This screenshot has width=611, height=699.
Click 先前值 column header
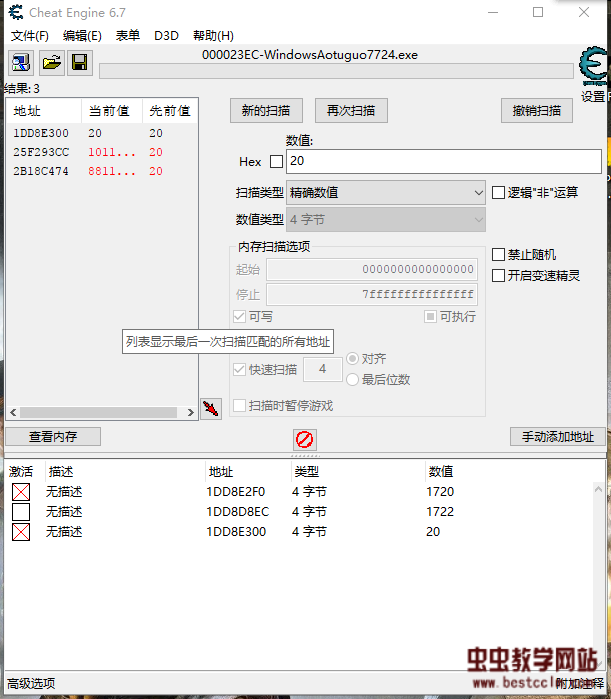tap(170, 111)
